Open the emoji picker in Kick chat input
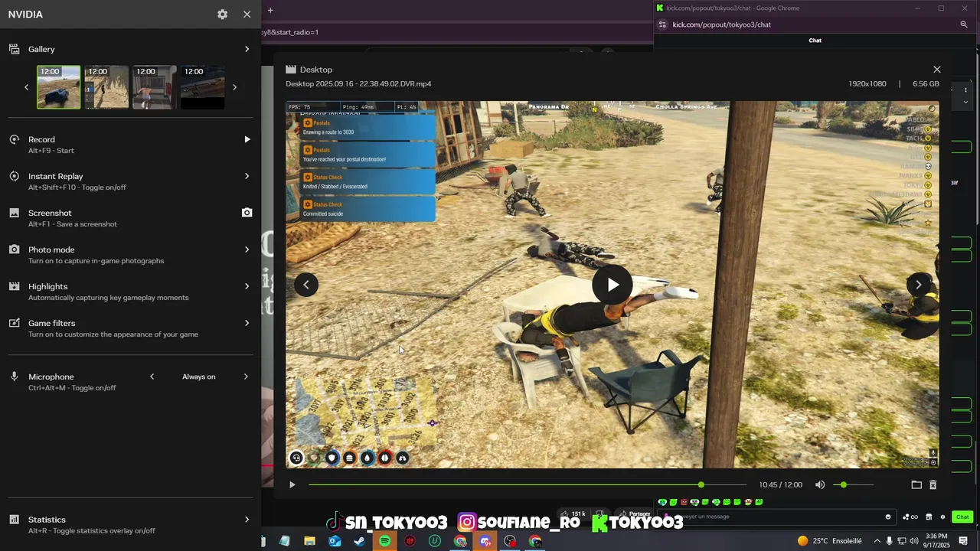The height and width of the screenshot is (551, 980). pos(888,517)
